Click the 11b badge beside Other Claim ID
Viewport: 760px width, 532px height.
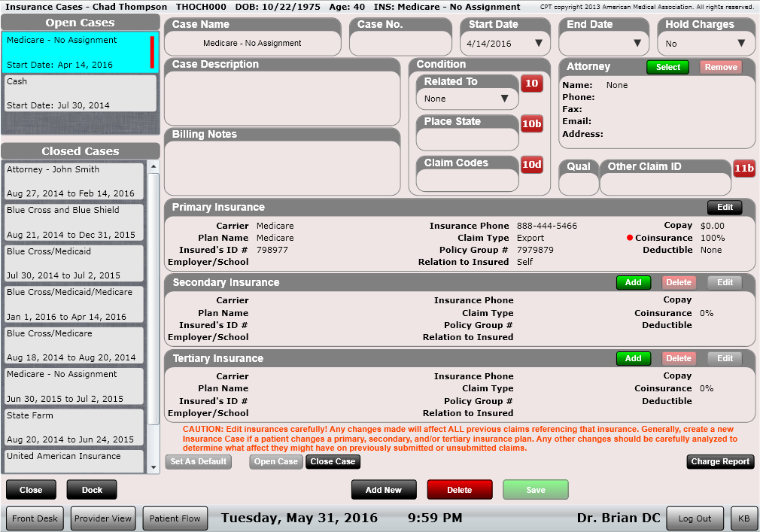[x=743, y=169]
